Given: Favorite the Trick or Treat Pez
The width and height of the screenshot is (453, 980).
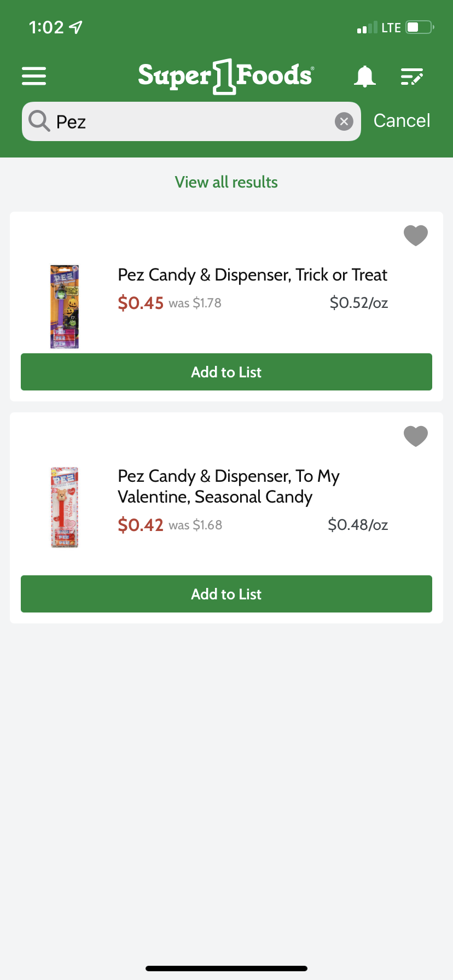Looking at the screenshot, I should (415, 236).
